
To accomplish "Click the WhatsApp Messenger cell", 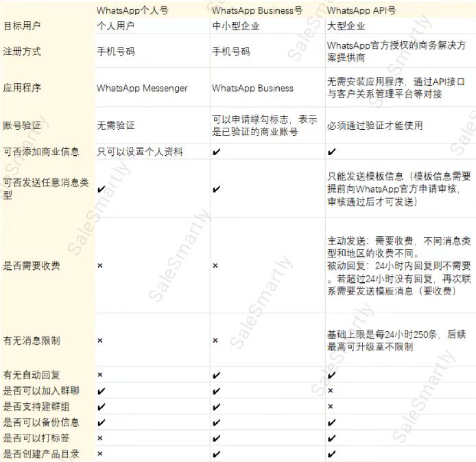I will 142,89.
